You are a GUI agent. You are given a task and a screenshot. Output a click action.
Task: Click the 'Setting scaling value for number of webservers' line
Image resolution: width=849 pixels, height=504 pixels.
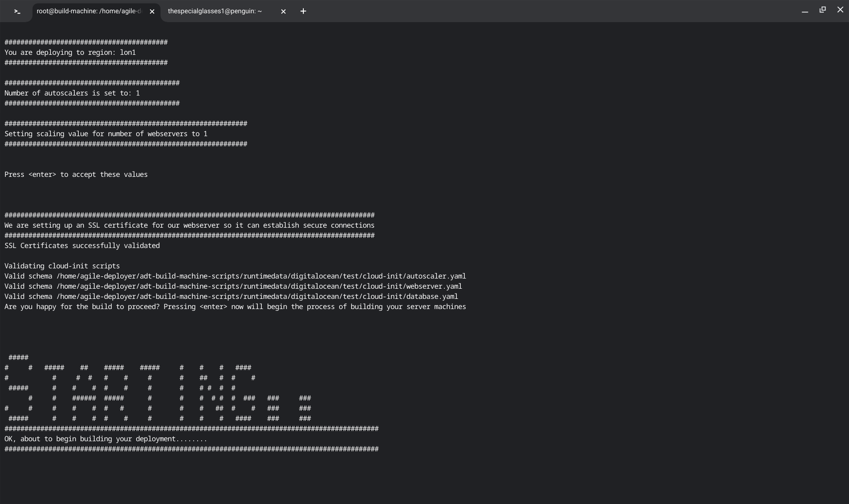pyautogui.click(x=106, y=134)
